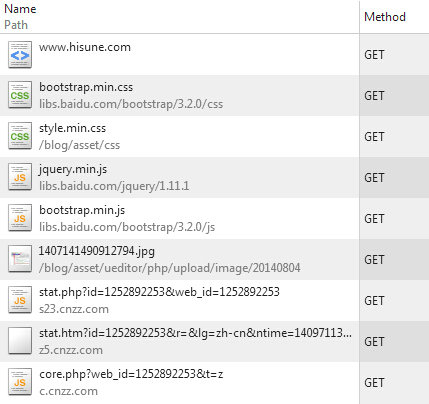Screen dimensions: 429x404
Task: Select the core.php c.cnzz.com request
Action: click(214, 383)
